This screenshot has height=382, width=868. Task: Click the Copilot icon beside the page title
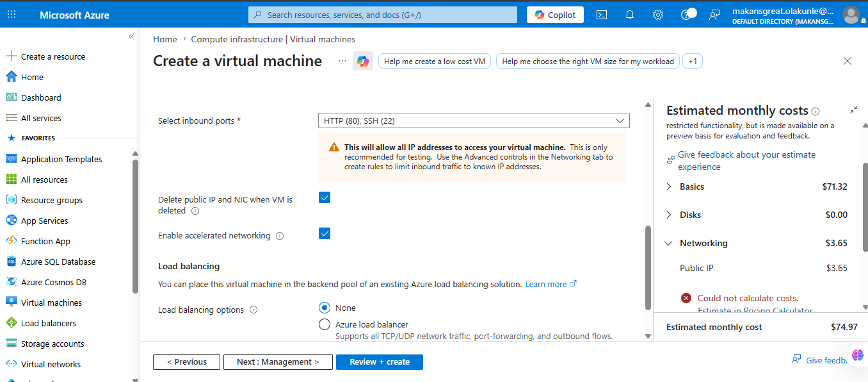coord(363,61)
